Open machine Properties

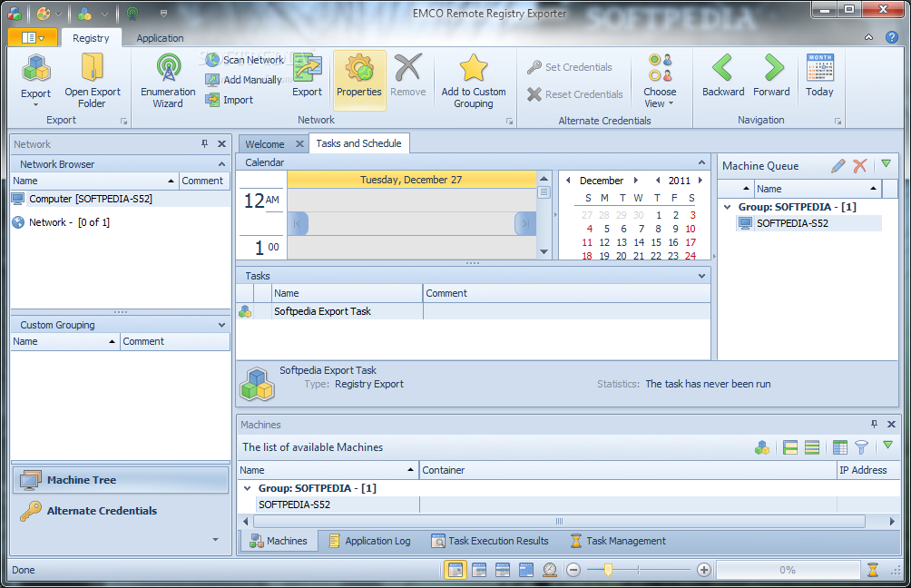tap(359, 80)
